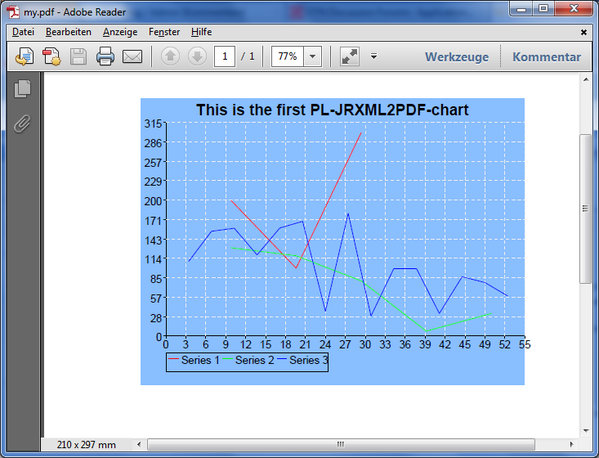Viewport: 599px width, 458px height.
Task: Open the Kommentar pane
Action: [547, 57]
